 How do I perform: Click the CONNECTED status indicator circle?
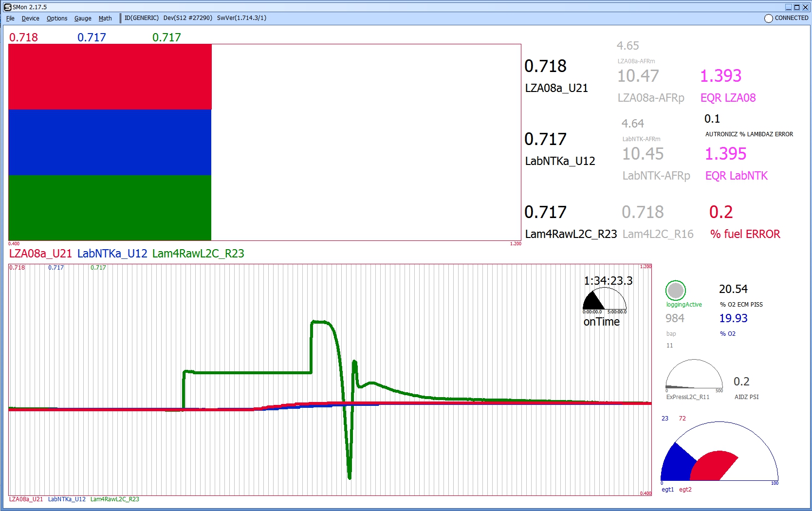pos(768,18)
